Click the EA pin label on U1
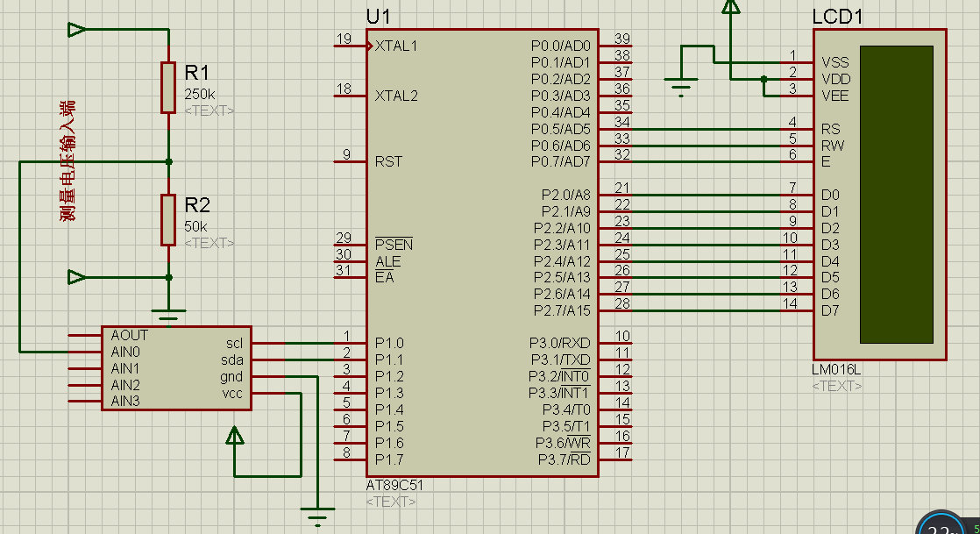The image size is (980, 534). click(385, 277)
